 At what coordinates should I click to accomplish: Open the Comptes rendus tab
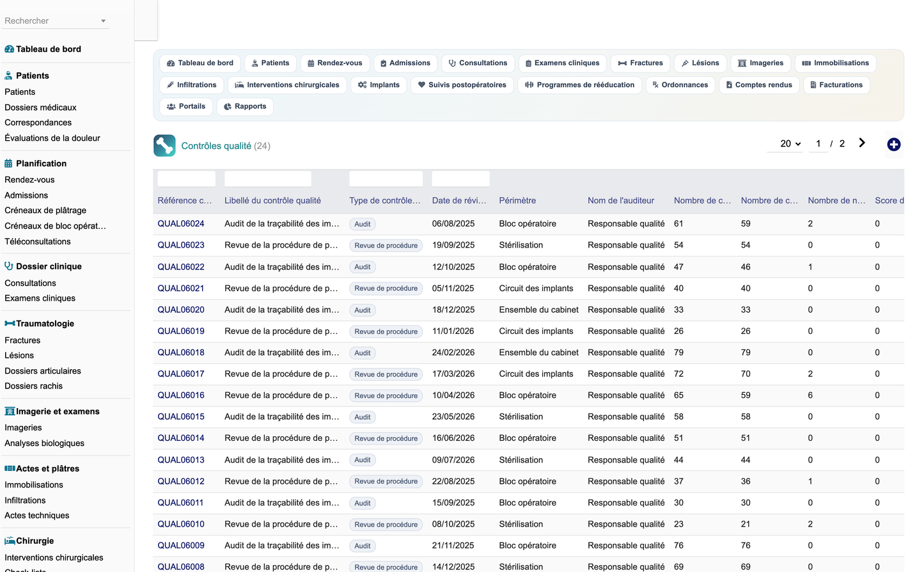(x=759, y=85)
